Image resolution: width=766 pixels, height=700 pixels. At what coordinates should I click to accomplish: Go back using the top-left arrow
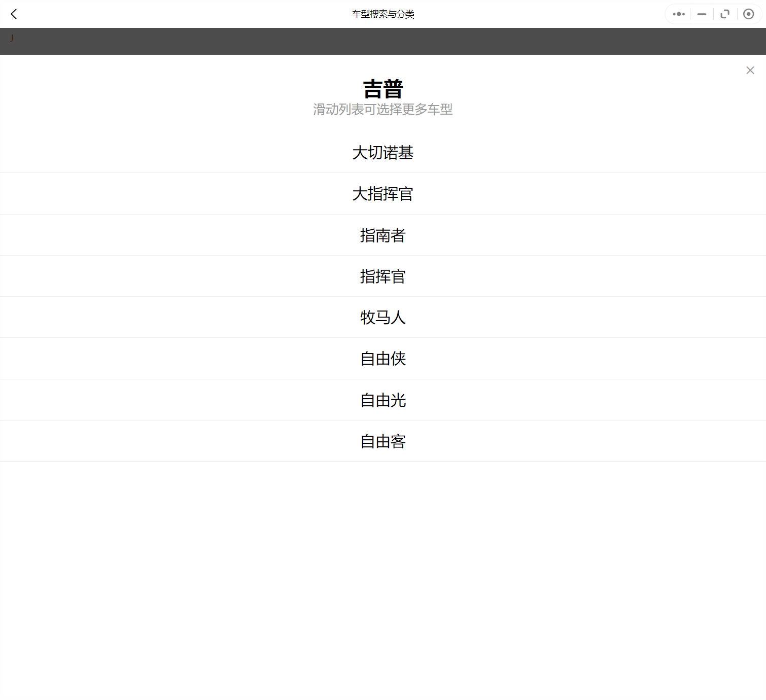click(x=14, y=14)
